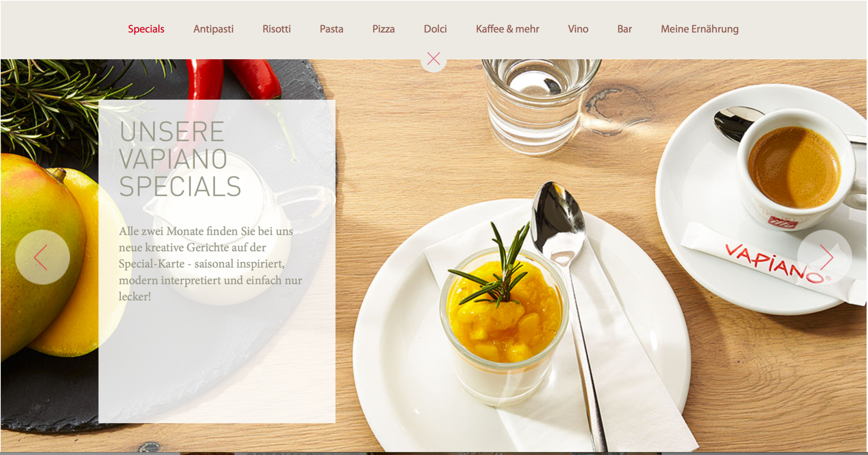The image size is (868, 455).
Task: Click the white translucent text panel
Action: click(x=217, y=261)
